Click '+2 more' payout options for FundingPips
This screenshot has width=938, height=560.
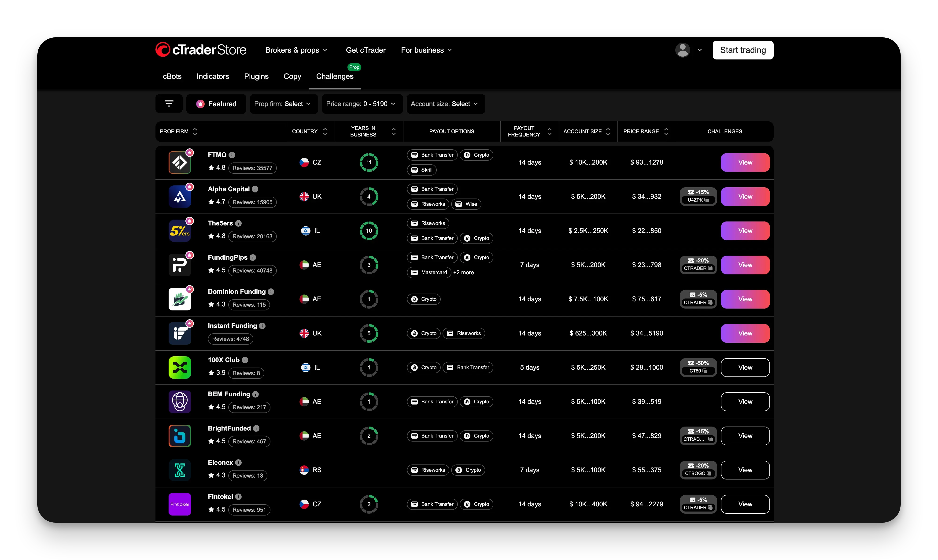[x=463, y=273]
